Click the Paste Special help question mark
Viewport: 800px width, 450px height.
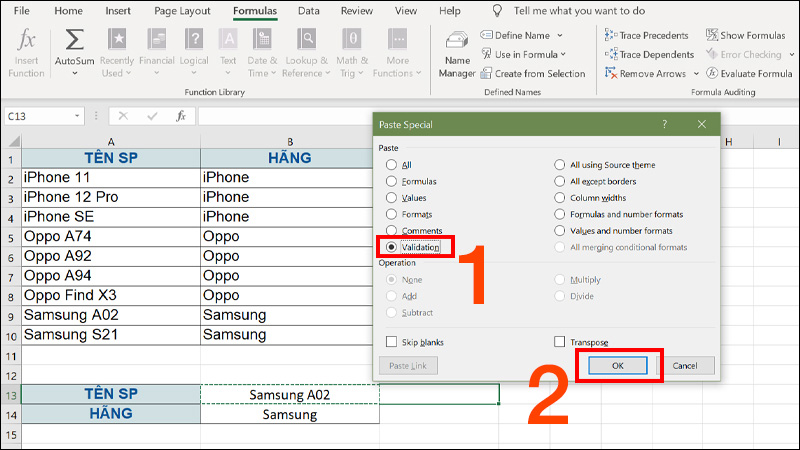tap(664, 124)
